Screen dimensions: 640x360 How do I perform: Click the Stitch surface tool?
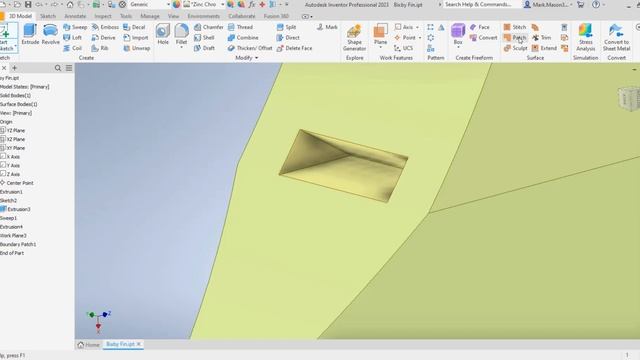pyautogui.click(x=515, y=27)
